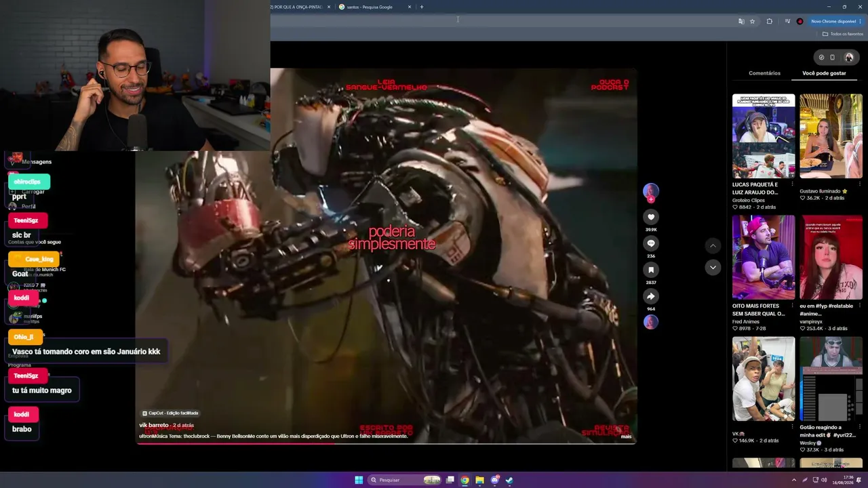The image size is (868, 488).
Task: Open Discord from taskbar
Action: click(x=494, y=480)
